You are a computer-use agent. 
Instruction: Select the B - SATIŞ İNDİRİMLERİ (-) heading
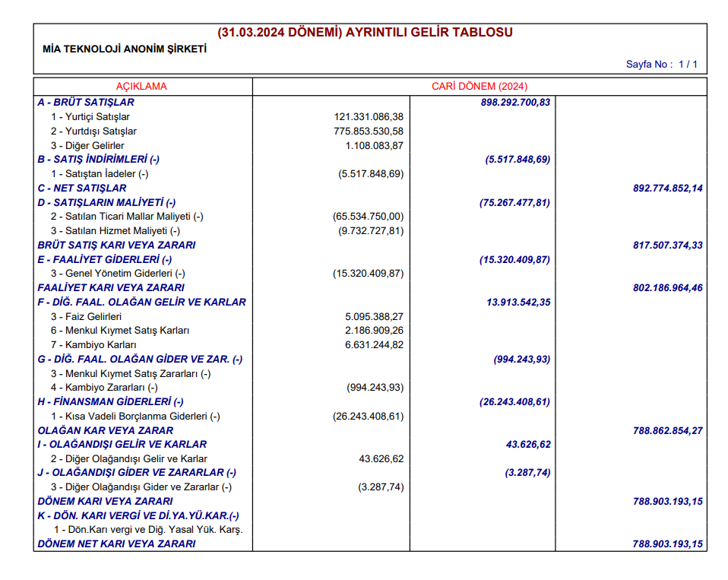[x=99, y=160]
